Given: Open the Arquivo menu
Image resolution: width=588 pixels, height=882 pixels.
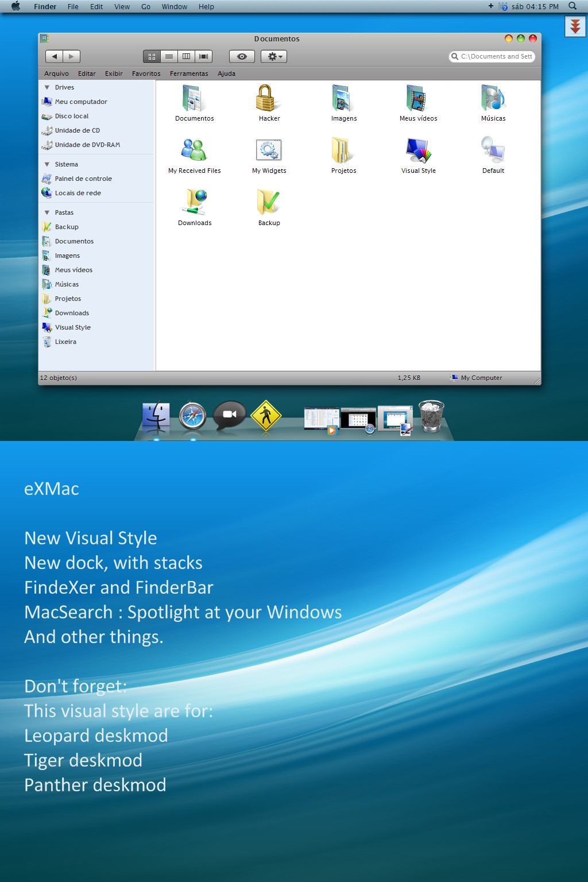Looking at the screenshot, I should (56, 73).
